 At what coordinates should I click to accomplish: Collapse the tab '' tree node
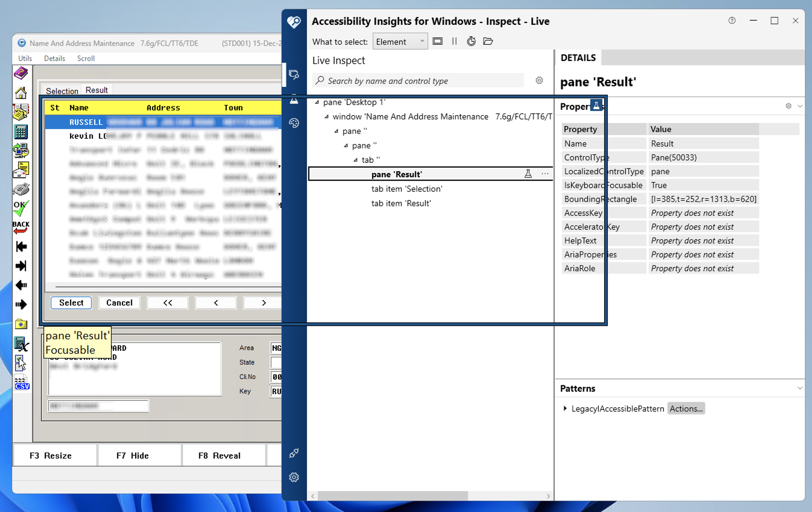(x=355, y=160)
